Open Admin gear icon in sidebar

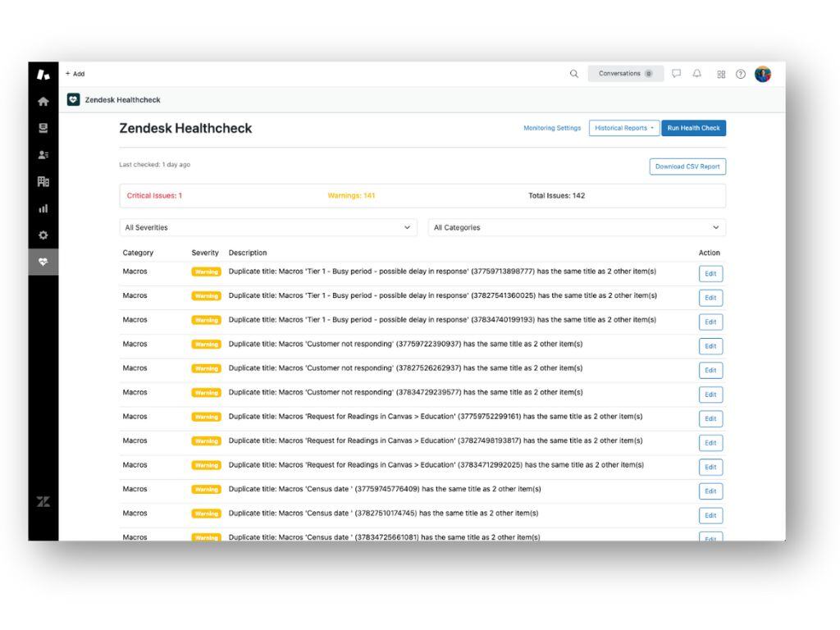pos(43,235)
